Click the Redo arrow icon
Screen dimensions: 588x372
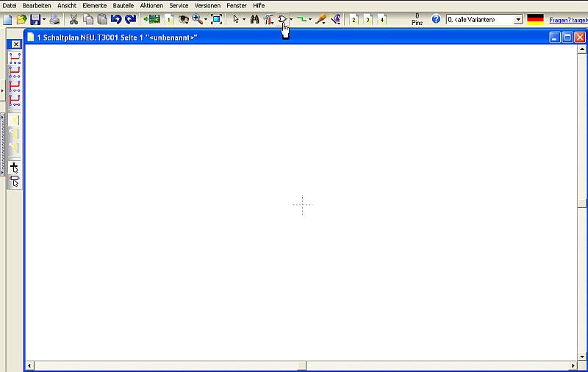(130, 19)
